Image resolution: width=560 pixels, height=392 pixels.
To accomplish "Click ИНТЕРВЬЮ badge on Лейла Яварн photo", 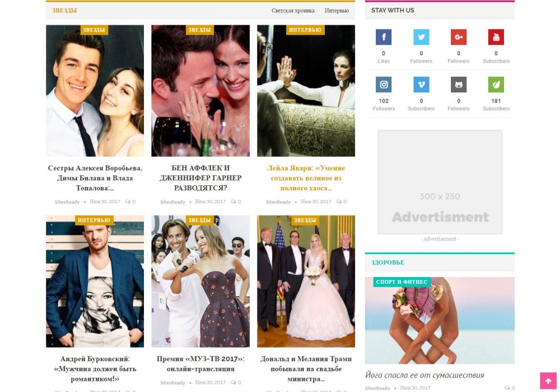I will click(305, 30).
